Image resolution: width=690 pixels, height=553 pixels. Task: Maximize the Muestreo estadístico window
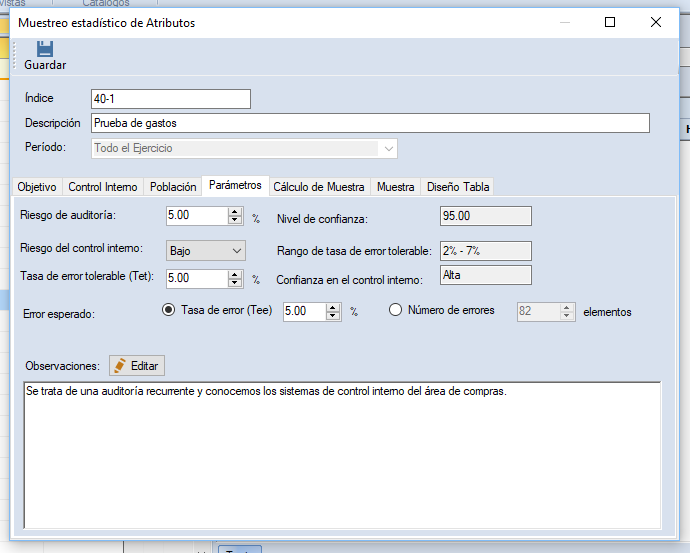click(x=610, y=22)
